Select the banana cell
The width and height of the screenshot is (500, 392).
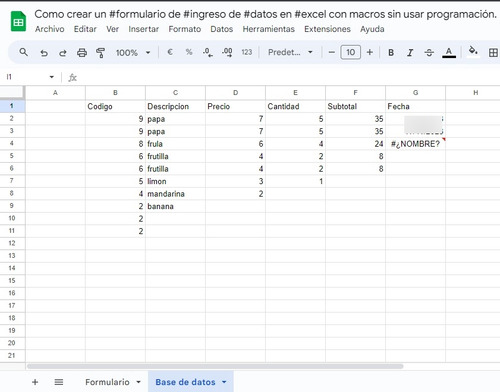(x=175, y=206)
